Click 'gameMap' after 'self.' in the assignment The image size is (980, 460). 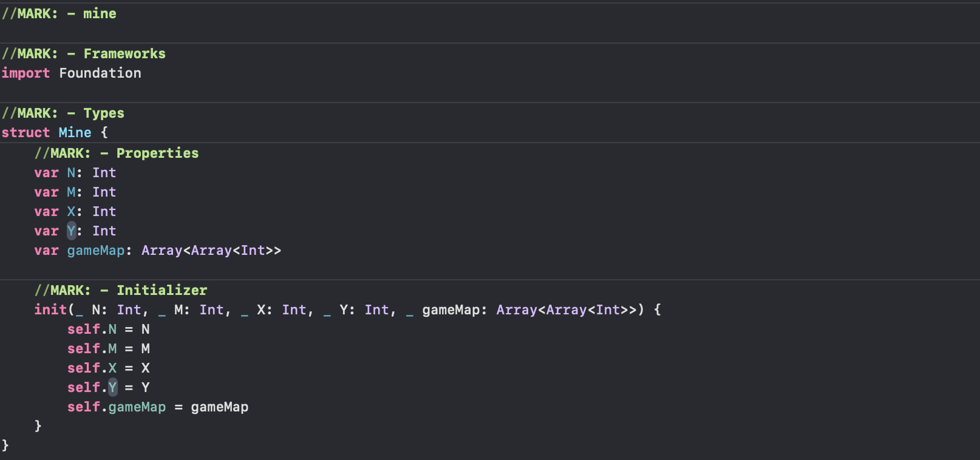point(137,407)
